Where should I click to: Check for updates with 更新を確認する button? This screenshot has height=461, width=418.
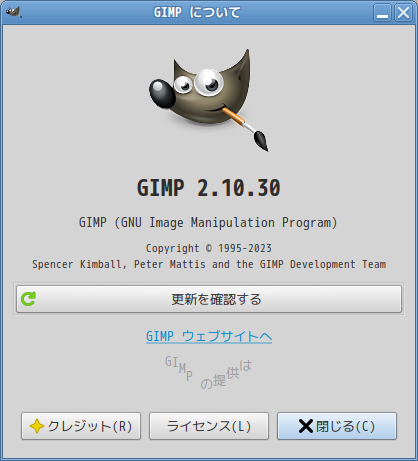tap(209, 299)
